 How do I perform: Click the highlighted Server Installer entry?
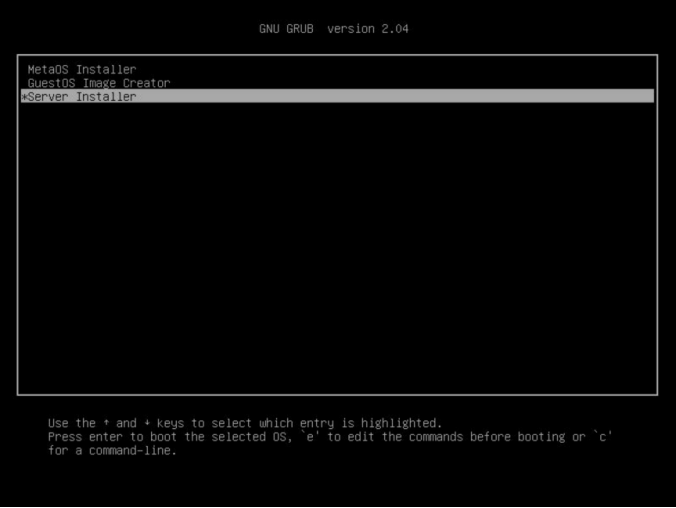pyautogui.click(x=338, y=96)
